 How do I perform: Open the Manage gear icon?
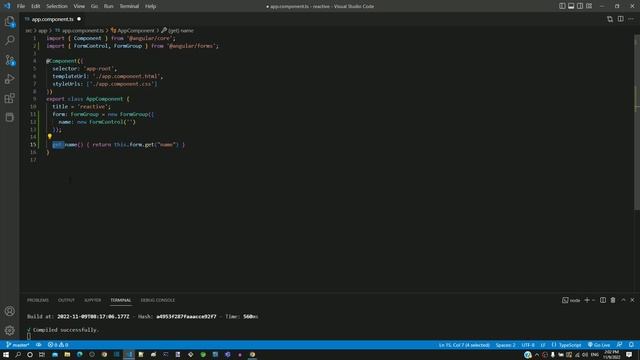click(x=9, y=330)
